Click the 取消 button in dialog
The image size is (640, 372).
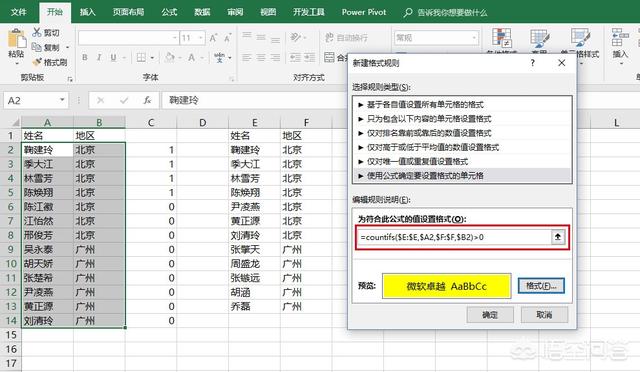[x=544, y=314]
